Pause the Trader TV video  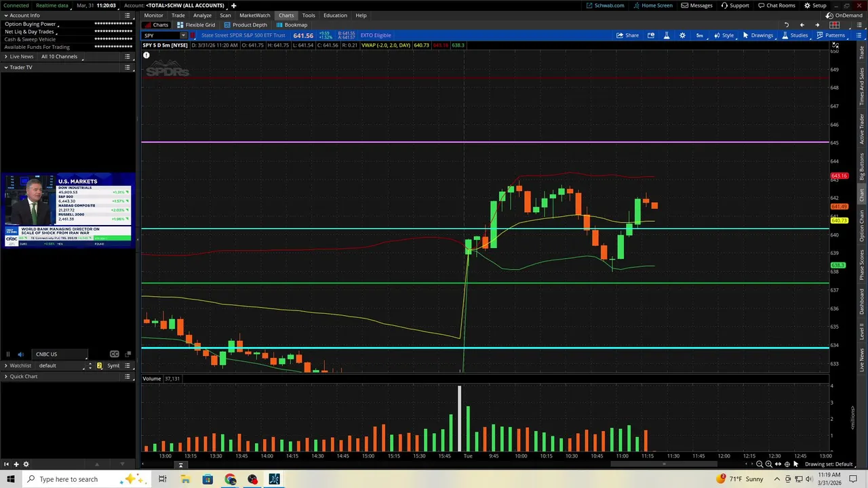8,354
